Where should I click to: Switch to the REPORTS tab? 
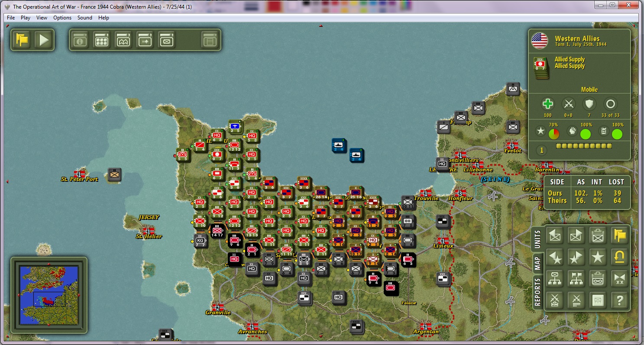click(x=537, y=291)
